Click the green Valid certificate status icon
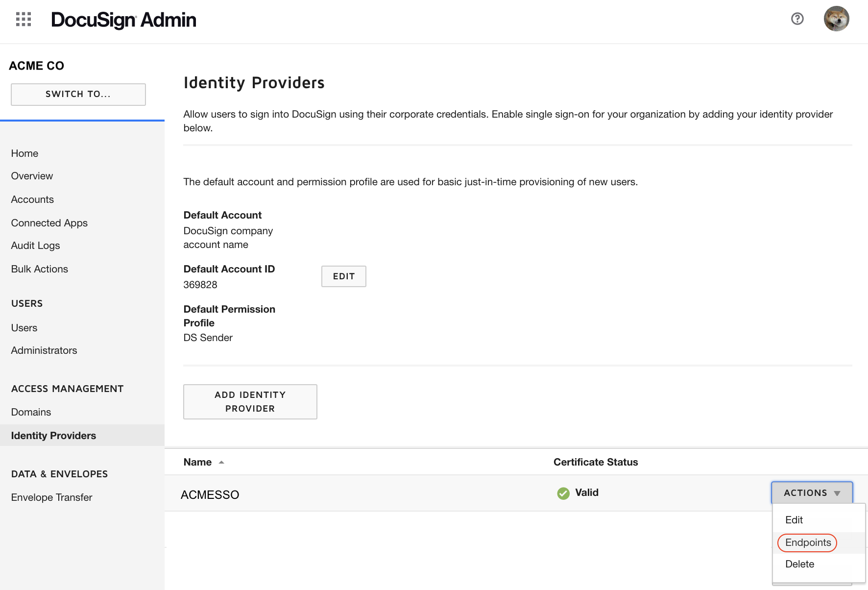 click(x=563, y=493)
